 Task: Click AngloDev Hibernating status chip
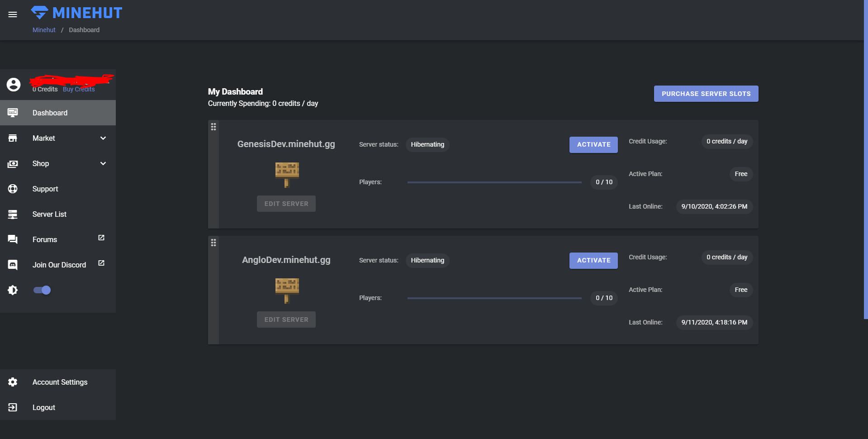point(427,260)
